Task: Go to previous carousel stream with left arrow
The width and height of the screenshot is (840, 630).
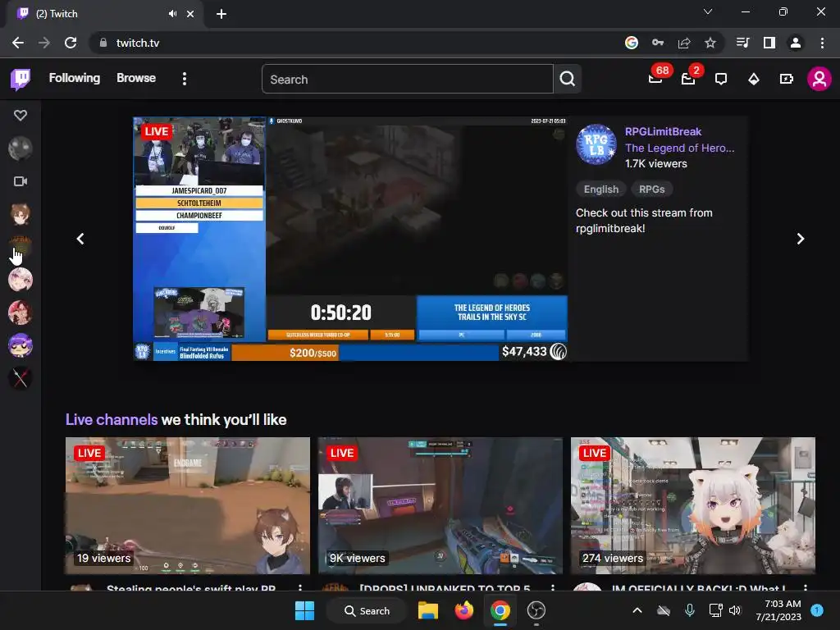Action: pyautogui.click(x=80, y=239)
